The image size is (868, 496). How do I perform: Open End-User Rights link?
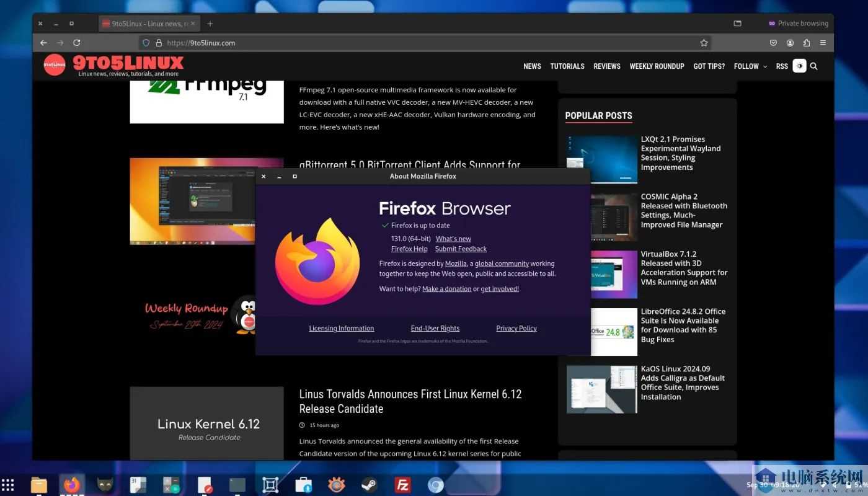[435, 328]
